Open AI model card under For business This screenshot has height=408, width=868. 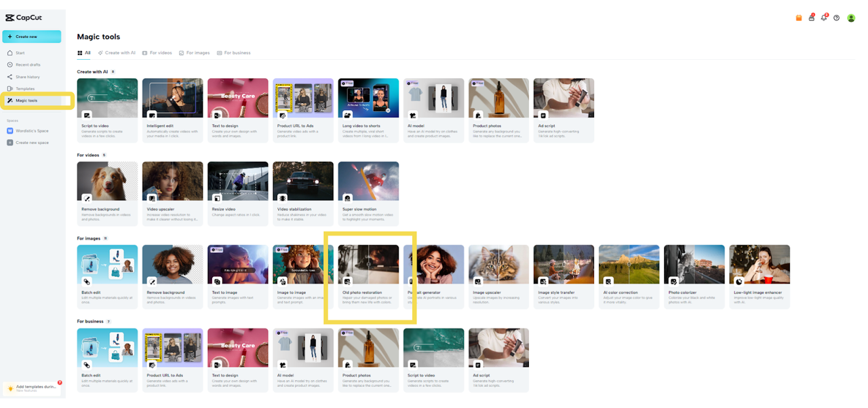tap(302, 360)
